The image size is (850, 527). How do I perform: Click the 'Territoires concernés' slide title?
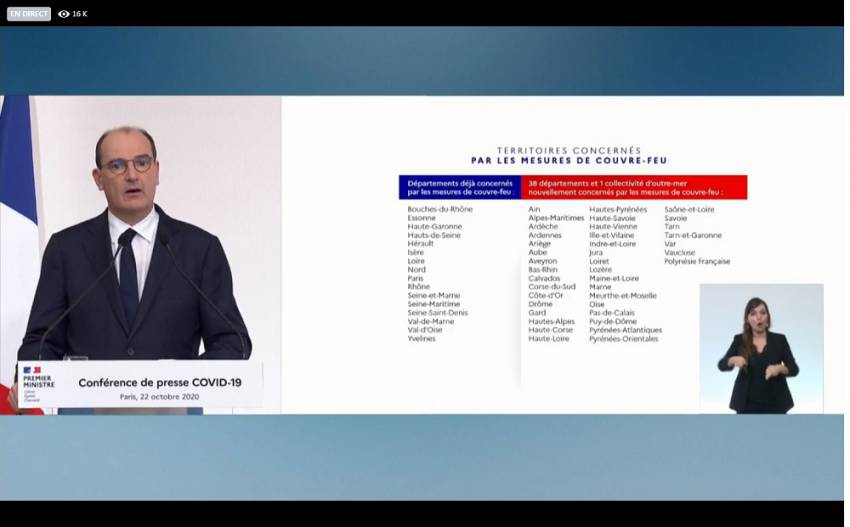pyautogui.click(x=568, y=155)
